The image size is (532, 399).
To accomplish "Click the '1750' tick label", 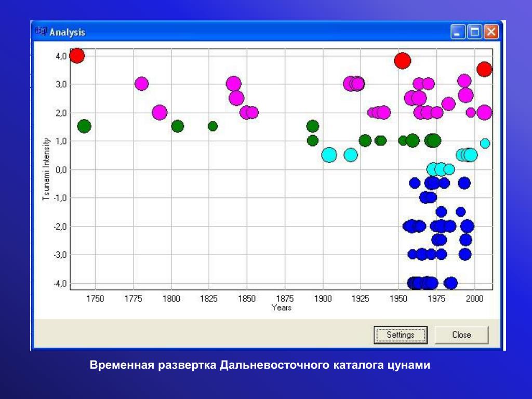I will (95, 299).
